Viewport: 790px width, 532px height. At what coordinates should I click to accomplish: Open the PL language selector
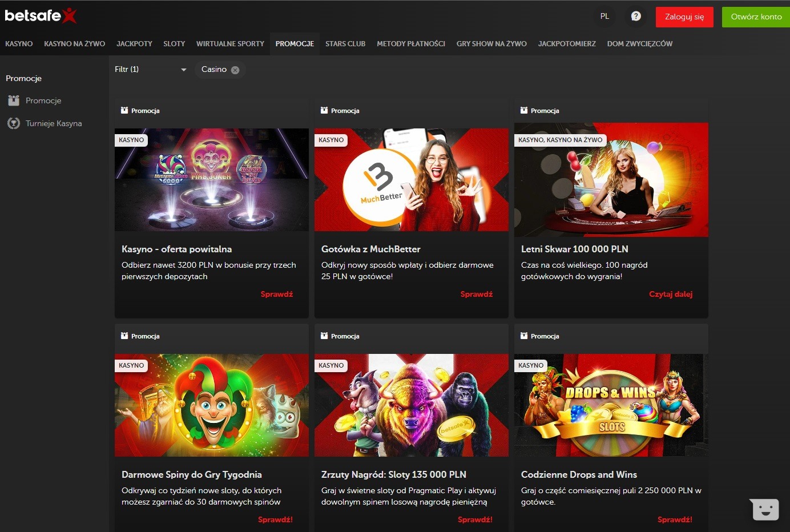coord(604,17)
